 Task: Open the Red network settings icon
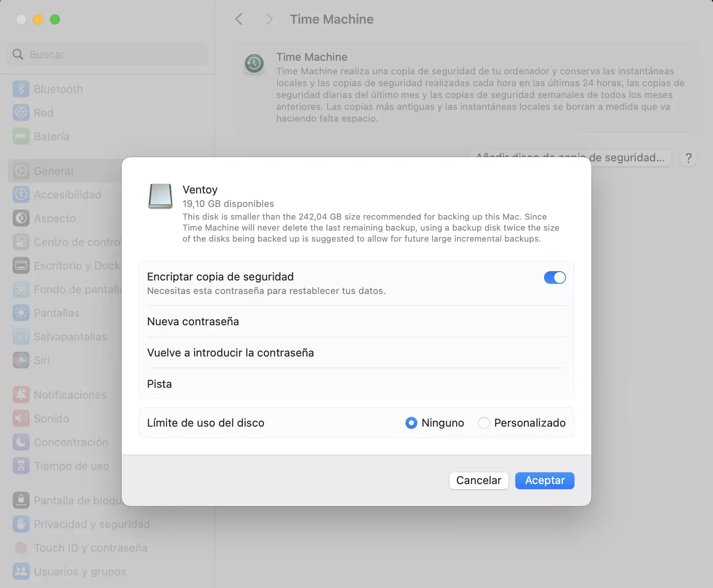tap(21, 113)
